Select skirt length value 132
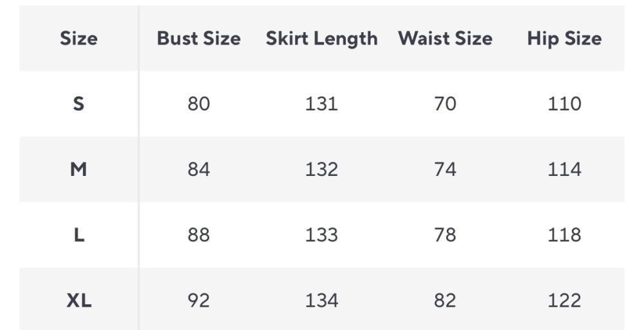 (x=321, y=170)
